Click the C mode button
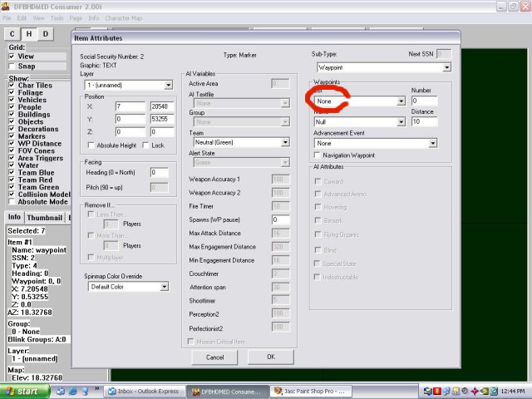The image size is (532, 399). (12, 33)
